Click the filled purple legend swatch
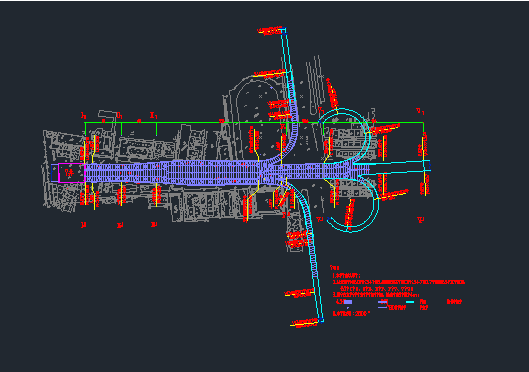Viewport: 529px width, 372px height. pos(348,302)
